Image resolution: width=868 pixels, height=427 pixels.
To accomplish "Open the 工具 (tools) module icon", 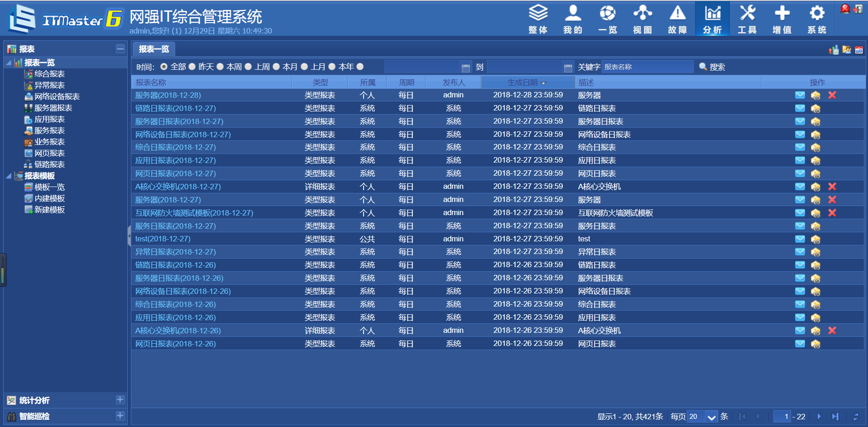I will pyautogui.click(x=747, y=18).
